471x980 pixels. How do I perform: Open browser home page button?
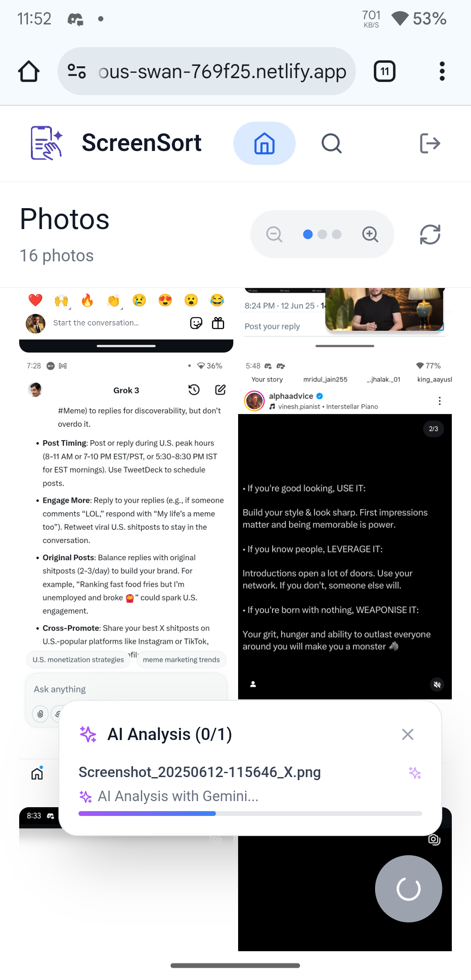tap(29, 71)
